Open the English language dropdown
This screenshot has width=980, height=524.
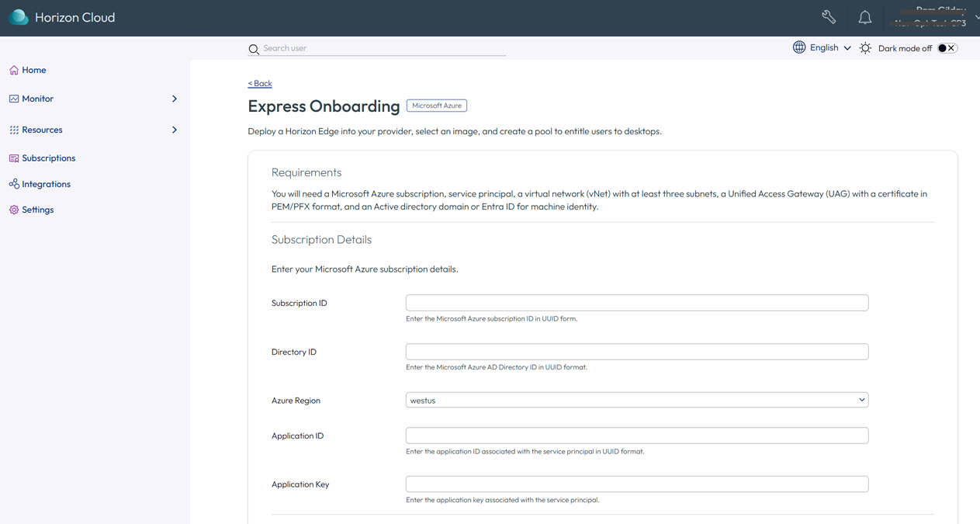[x=830, y=47]
